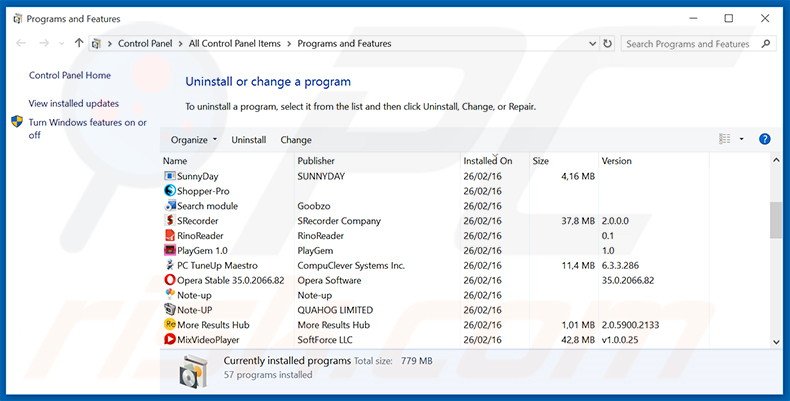Expand the chevron before Control Panel breadcrumb
This screenshot has height=401, width=790.
[x=109, y=44]
